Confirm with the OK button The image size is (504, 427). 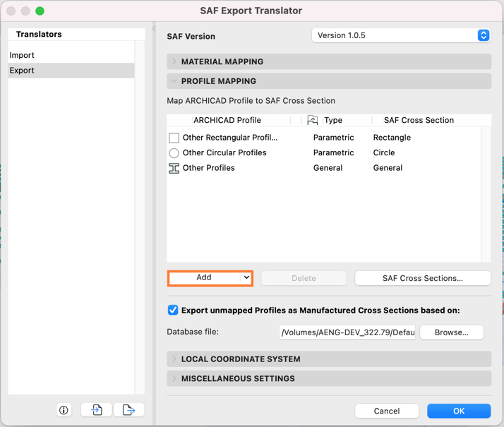point(459,411)
